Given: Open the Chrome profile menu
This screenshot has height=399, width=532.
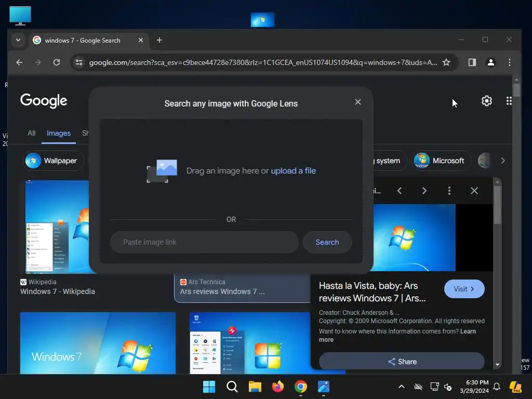Looking at the screenshot, I should click(x=490, y=62).
